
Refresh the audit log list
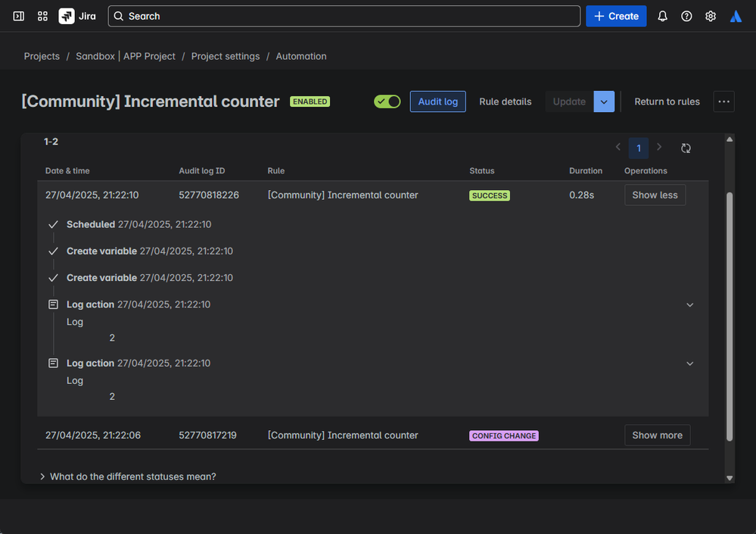[686, 148]
